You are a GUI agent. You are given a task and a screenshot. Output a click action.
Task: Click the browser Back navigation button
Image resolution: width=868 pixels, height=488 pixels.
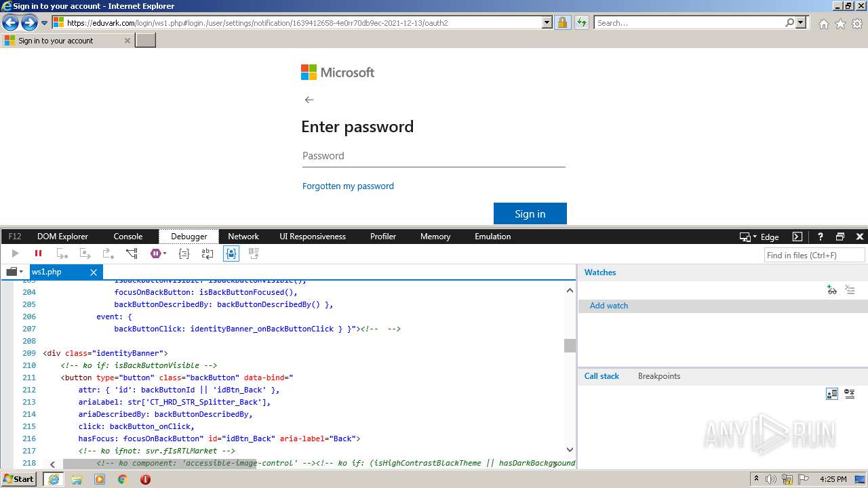click(10, 23)
